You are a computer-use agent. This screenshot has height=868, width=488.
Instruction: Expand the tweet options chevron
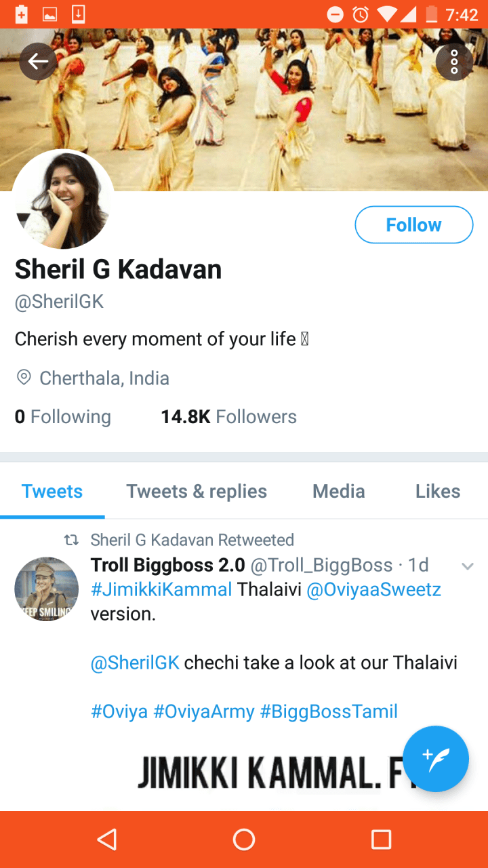pyautogui.click(x=467, y=566)
